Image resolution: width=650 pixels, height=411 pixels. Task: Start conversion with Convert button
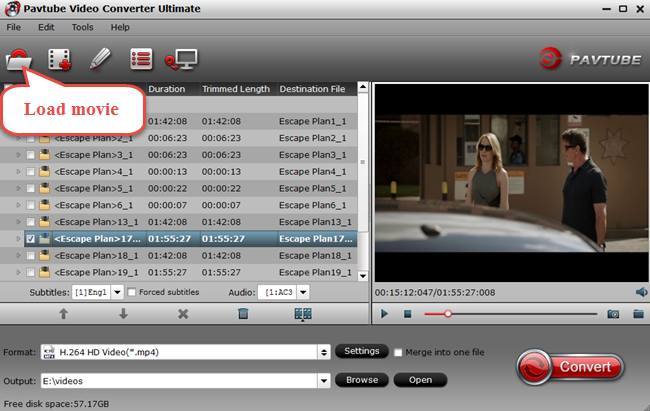pyautogui.click(x=570, y=367)
